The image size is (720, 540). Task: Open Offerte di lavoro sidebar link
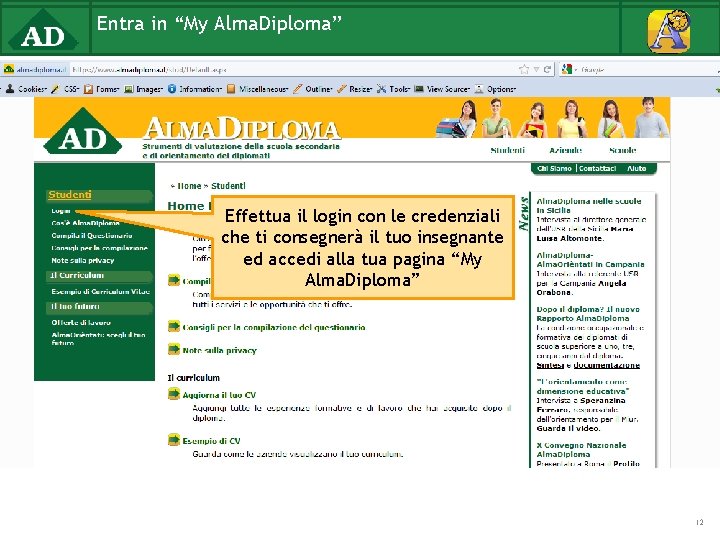[x=81, y=322]
